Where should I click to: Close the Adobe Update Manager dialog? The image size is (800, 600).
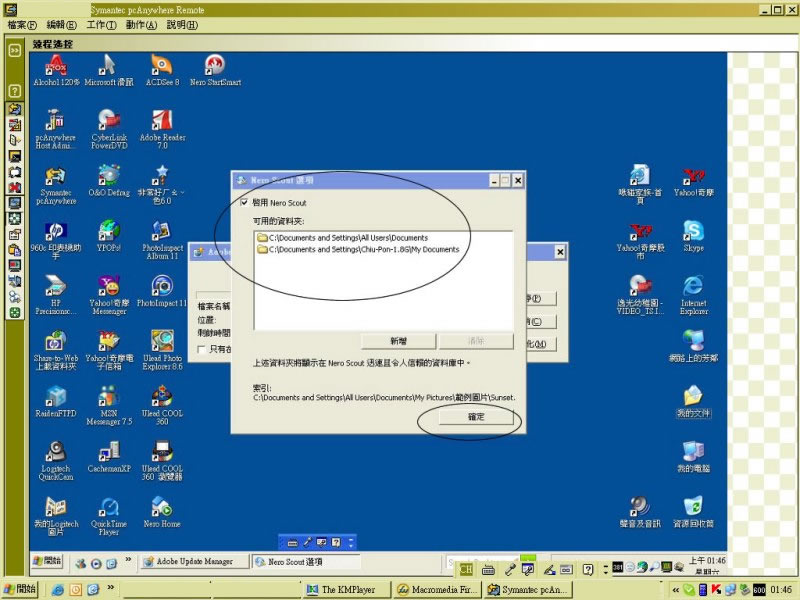[560, 252]
